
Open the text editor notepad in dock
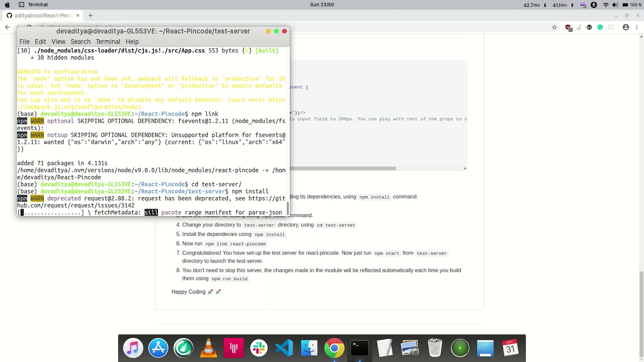(385, 348)
